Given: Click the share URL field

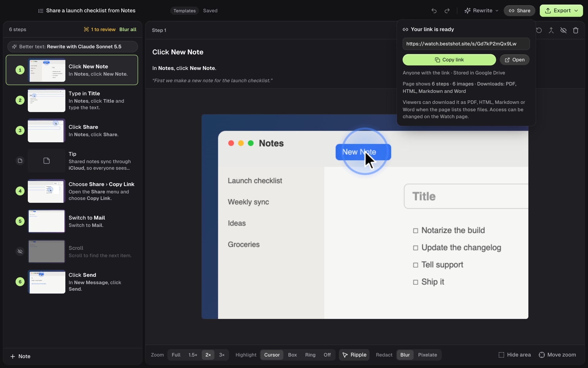Looking at the screenshot, I should 466,44.
